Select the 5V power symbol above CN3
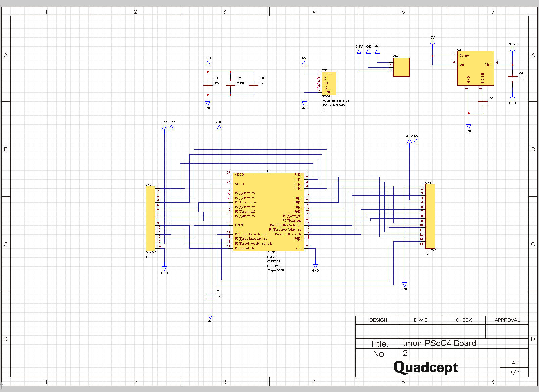This screenshot has width=539, height=392. tap(304, 63)
